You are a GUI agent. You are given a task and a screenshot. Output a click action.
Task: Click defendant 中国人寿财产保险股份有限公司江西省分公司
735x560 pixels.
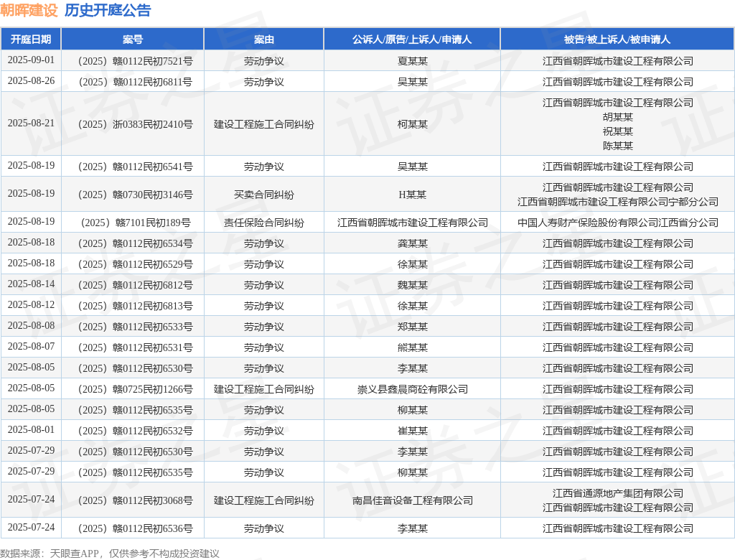(x=618, y=223)
